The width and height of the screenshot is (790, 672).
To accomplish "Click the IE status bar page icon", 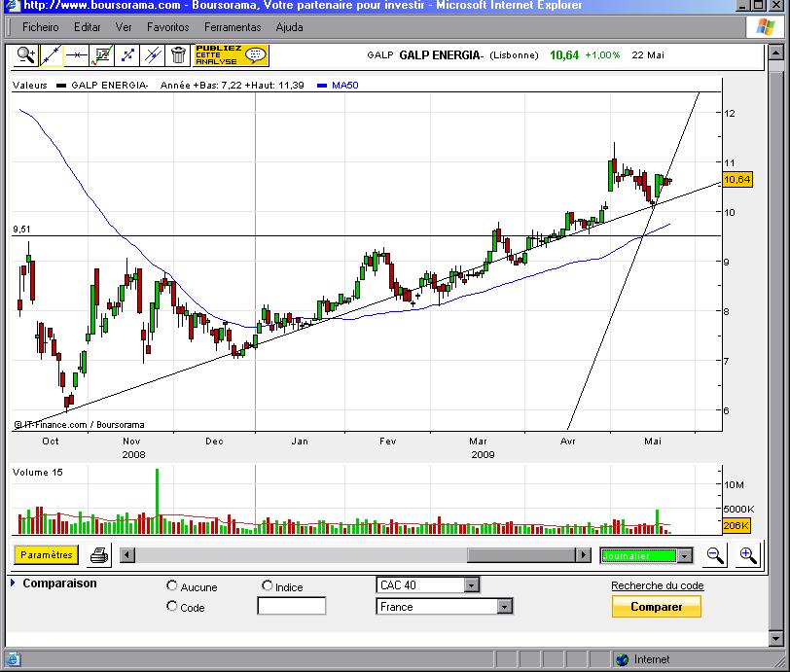I will [13, 659].
